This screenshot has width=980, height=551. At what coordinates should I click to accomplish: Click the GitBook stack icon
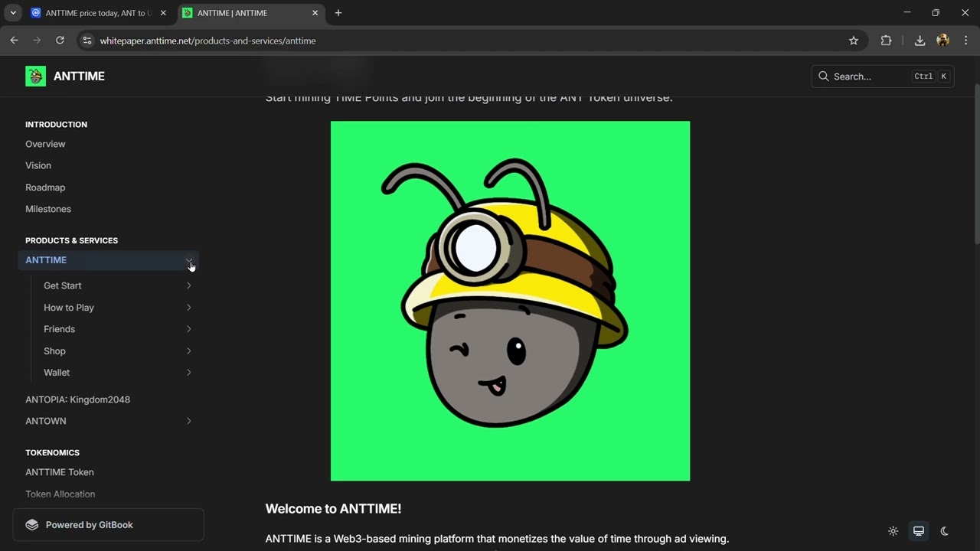tap(32, 525)
